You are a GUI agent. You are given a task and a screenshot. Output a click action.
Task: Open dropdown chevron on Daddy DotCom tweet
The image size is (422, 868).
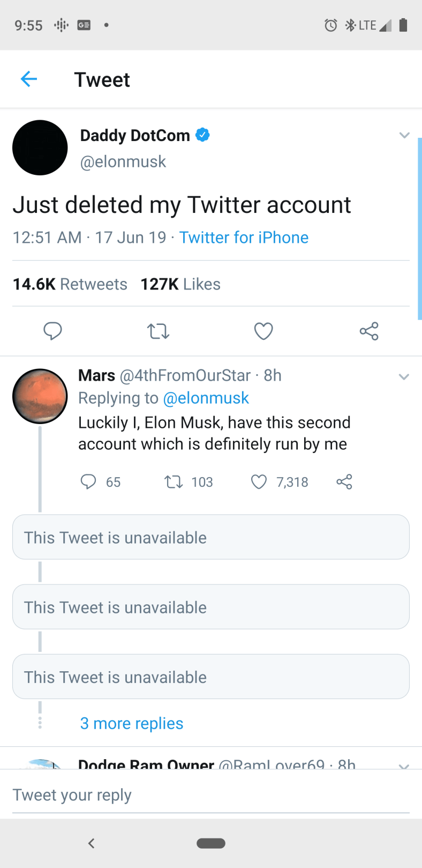[404, 135]
